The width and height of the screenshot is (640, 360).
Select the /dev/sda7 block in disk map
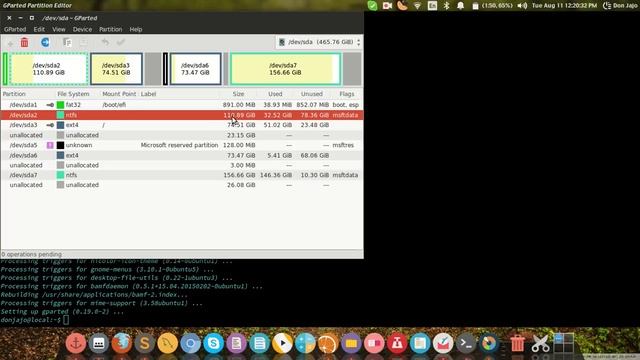(285, 69)
